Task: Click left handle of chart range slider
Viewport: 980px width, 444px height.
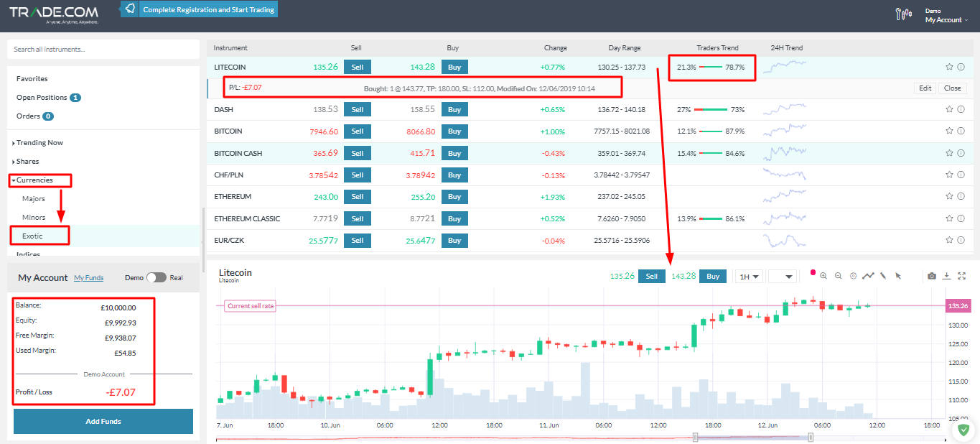Action: 694,437
